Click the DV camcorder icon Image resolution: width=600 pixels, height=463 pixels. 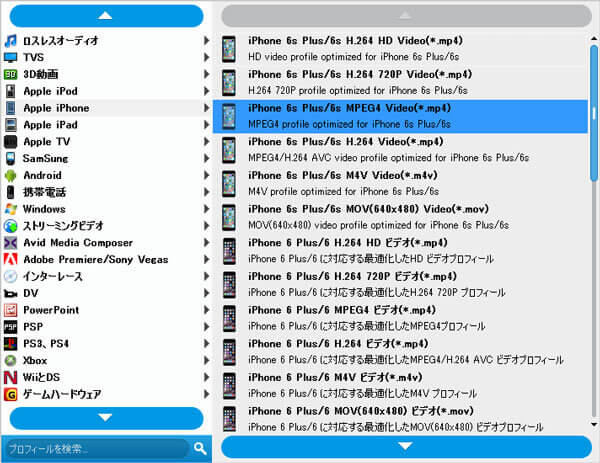[11, 293]
